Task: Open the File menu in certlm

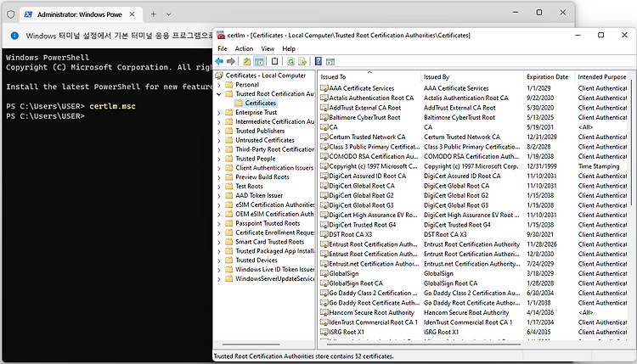Action: 223,48
